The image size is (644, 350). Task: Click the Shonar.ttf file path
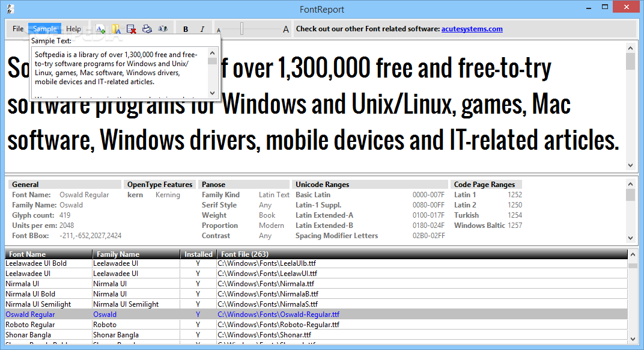[264, 335]
